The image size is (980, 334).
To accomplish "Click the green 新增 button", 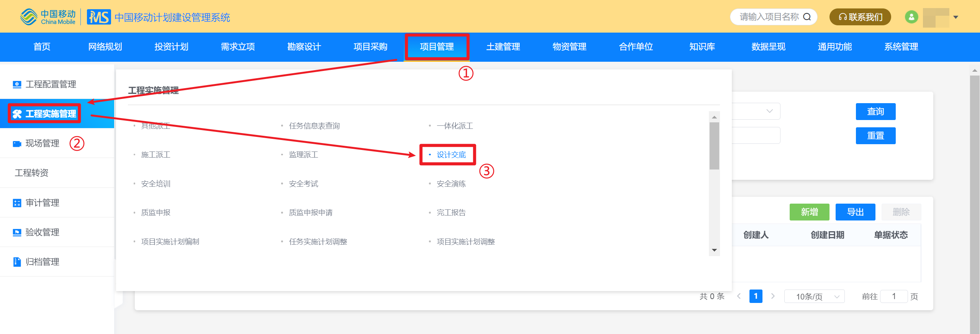I will click(809, 212).
